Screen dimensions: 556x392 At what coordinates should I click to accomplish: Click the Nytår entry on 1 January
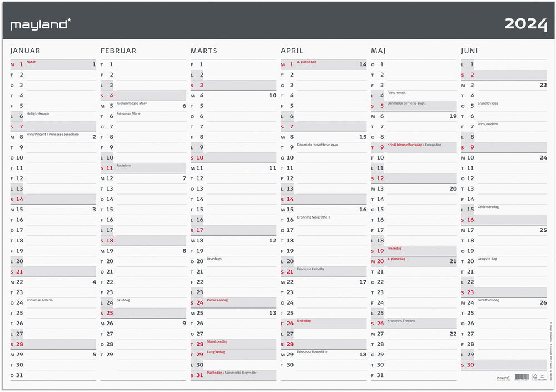tap(31, 62)
